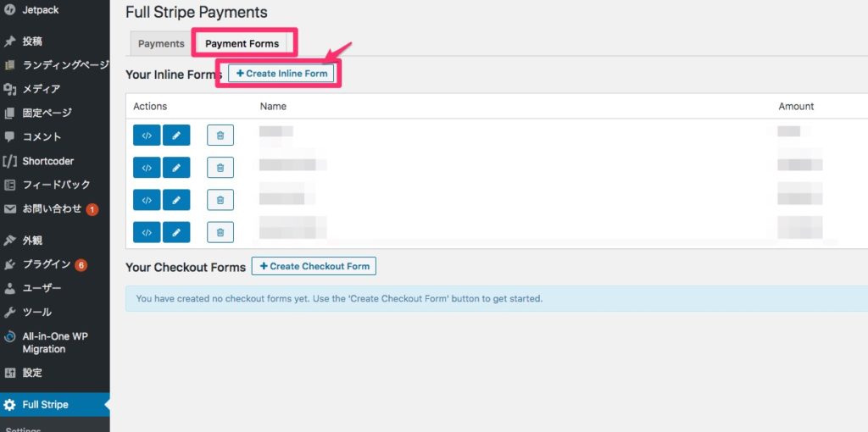The width and height of the screenshot is (868, 432).
Task: Open メディア menu item
Action: [x=42, y=89]
